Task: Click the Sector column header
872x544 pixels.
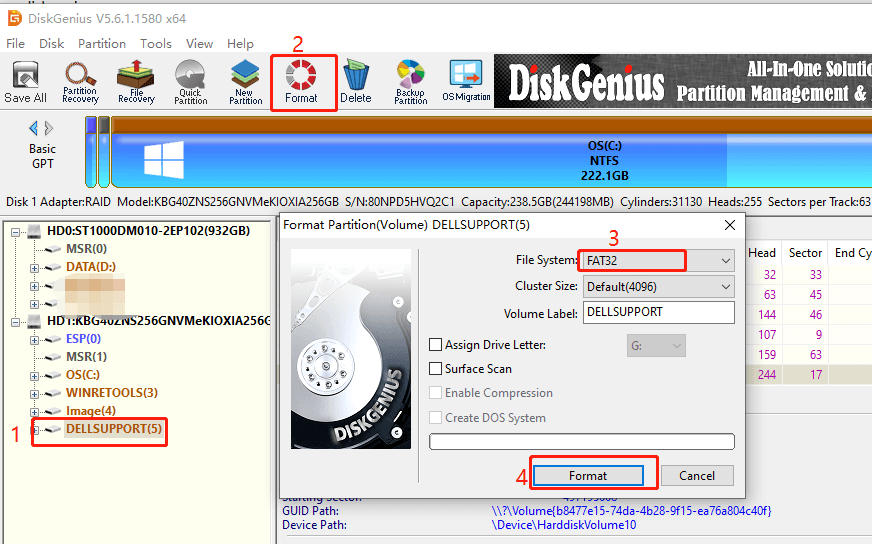Action: tap(805, 253)
